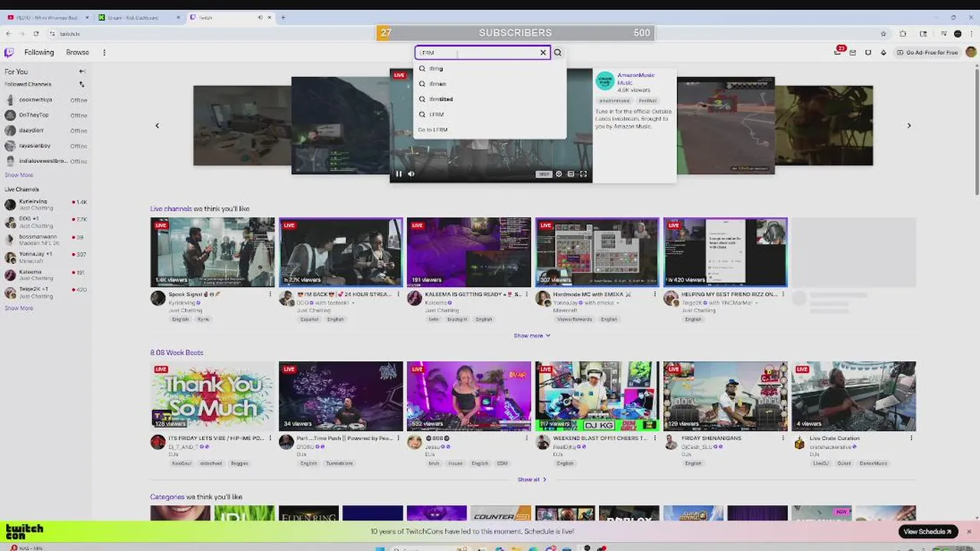Open the browser extensions puzzle icon

[903, 34]
